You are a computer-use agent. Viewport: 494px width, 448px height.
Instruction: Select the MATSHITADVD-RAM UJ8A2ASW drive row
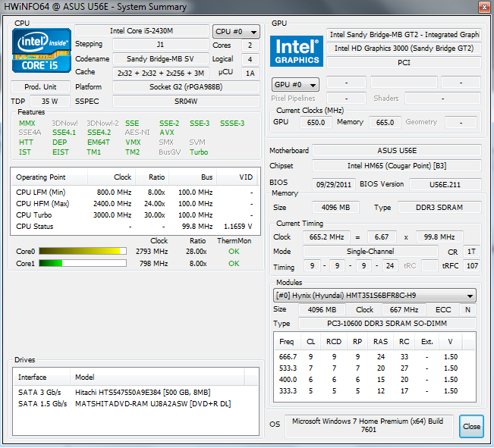click(x=136, y=404)
